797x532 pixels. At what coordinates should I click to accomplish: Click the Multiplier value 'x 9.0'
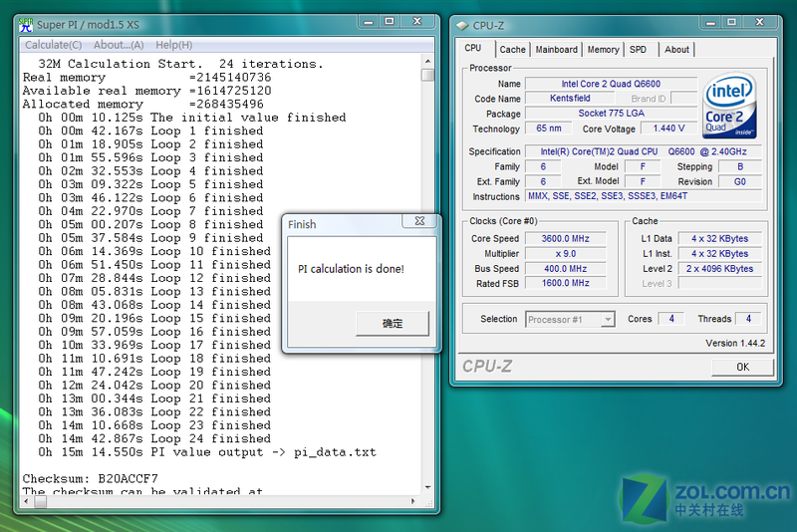(565, 254)
